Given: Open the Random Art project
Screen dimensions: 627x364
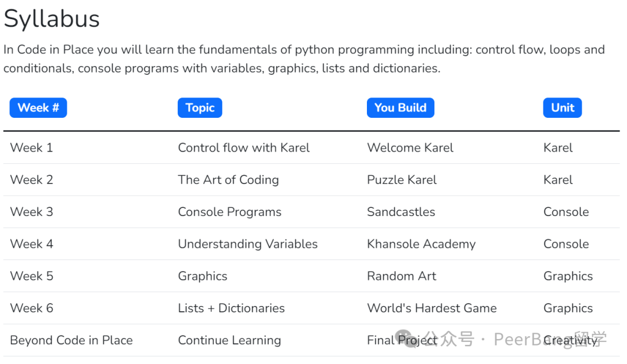Looking at the screenshot, I should point(402,276).
